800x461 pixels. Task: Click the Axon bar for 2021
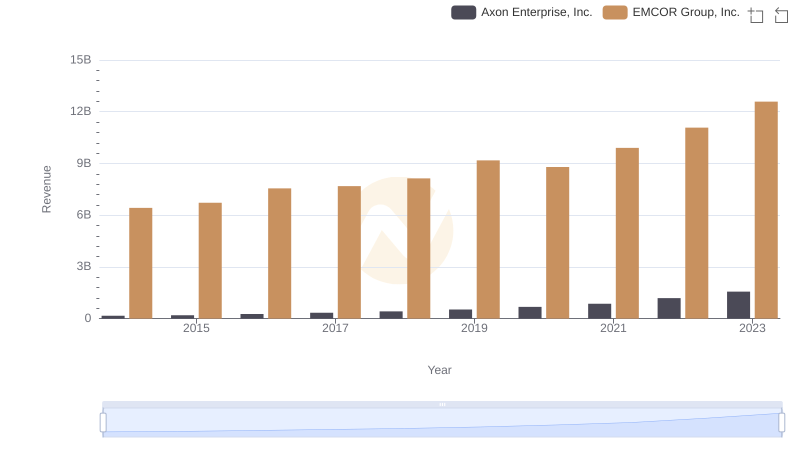point(599,311)
